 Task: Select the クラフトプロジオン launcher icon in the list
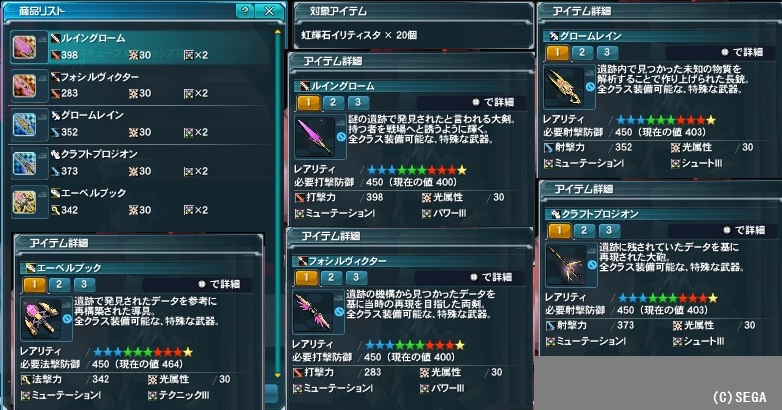(24, 164)
